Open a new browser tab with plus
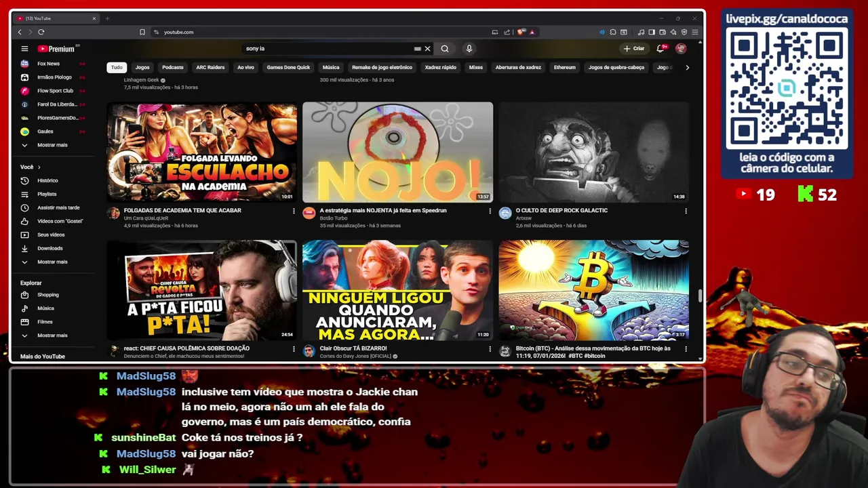 (107, 18)
